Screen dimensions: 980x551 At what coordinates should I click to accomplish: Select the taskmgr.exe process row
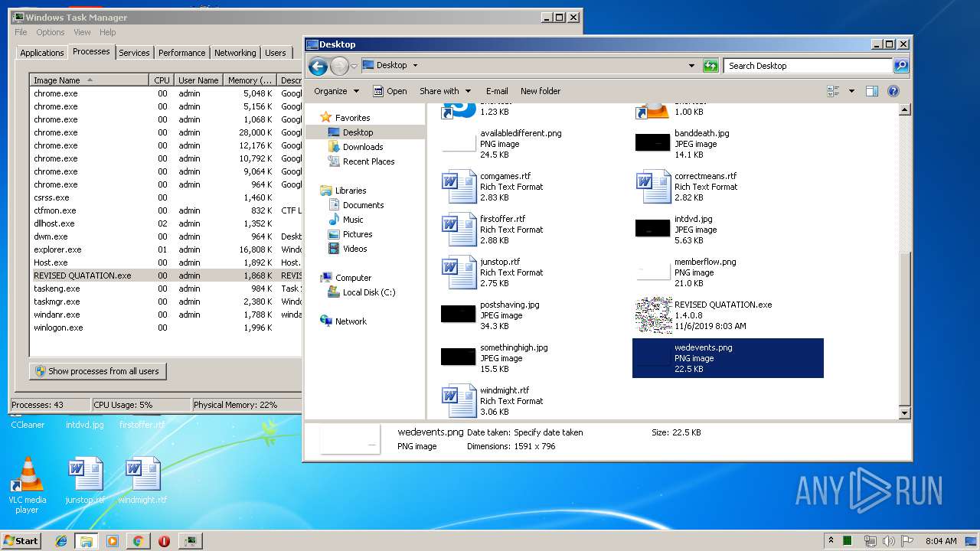click(166, 302)
